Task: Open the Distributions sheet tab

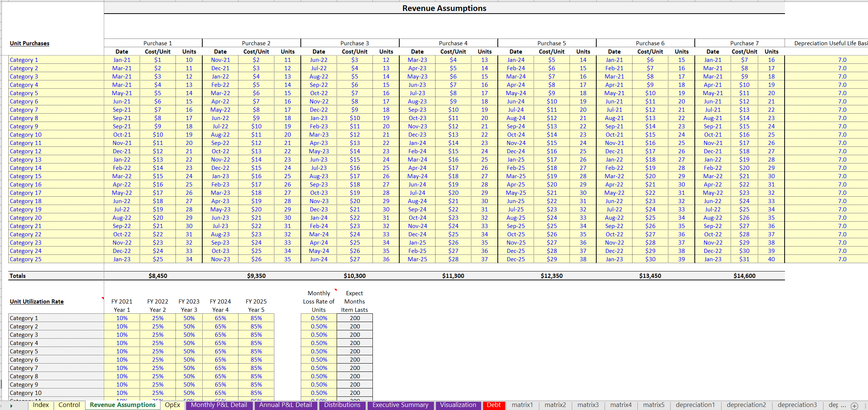Action: click(342, 405)
